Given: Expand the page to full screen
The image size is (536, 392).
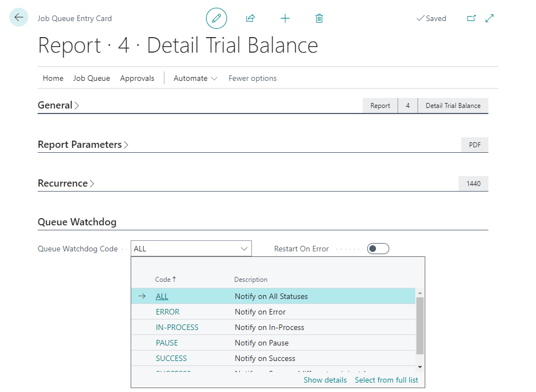Looking at the screenshot, I should tap(489, 18).
